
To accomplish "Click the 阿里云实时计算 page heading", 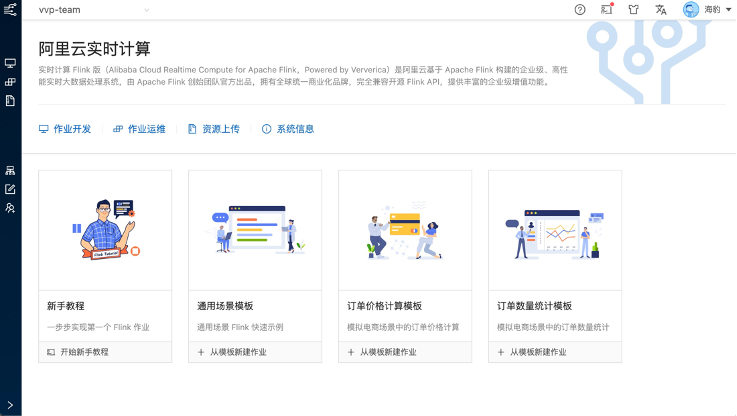I will (94, 49).
